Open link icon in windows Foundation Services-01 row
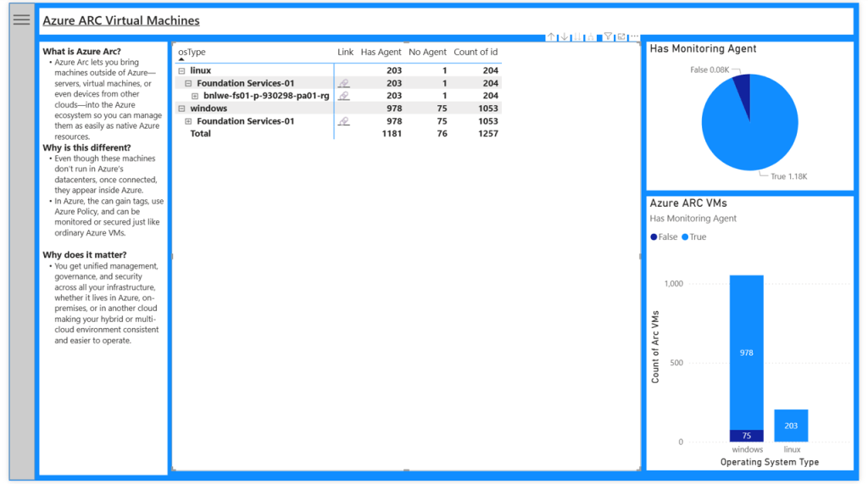Screen dimensions: 868x484 coord(343,122)
